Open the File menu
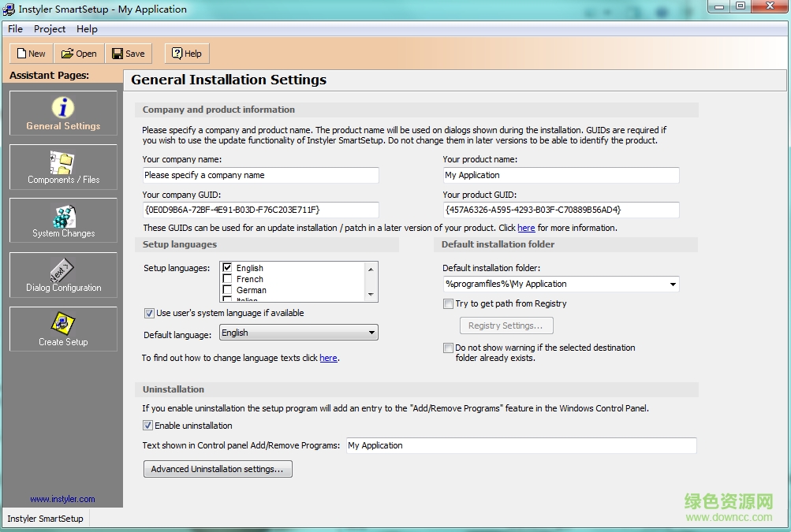Viewport: 791px width, 532px height. (x=15, y=29)
